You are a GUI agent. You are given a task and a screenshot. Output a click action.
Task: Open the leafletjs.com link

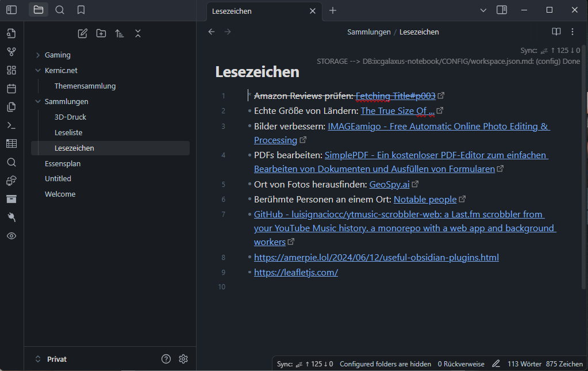(x=295, y=272)
